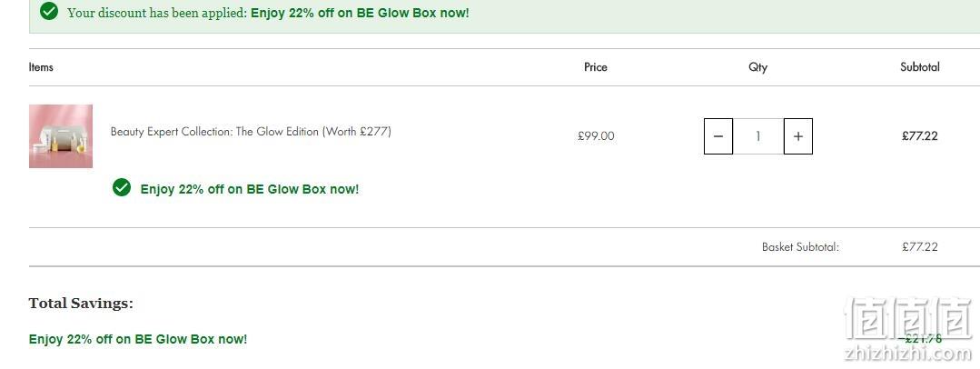Click the green checkmark icon in discount banner
The width and height of the screenshot is (980, 369).
tap(49, 11)
